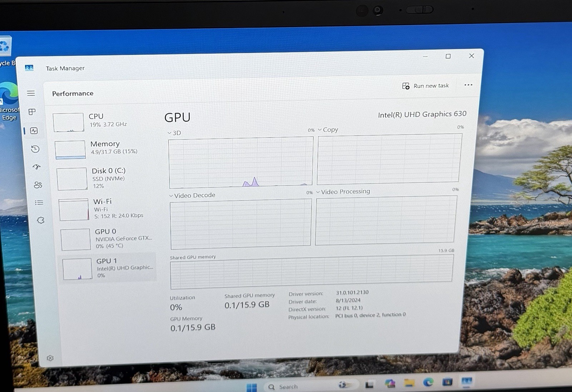Click the Utilization 0% value
This screenshot has height=392, width=572.
coord(176,307)
